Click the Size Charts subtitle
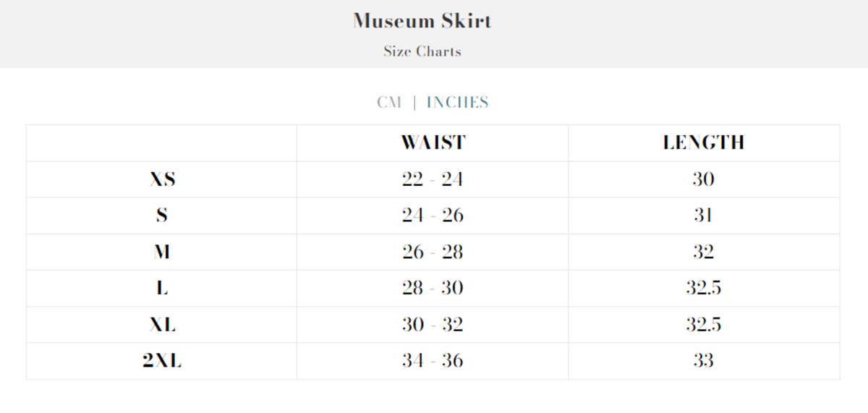 (x=422, y=51)
